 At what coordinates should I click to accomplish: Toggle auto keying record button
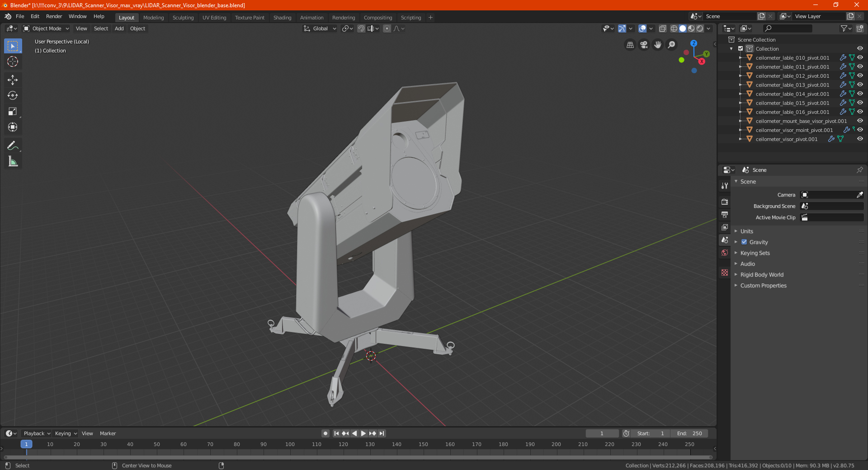coord(325,433)
